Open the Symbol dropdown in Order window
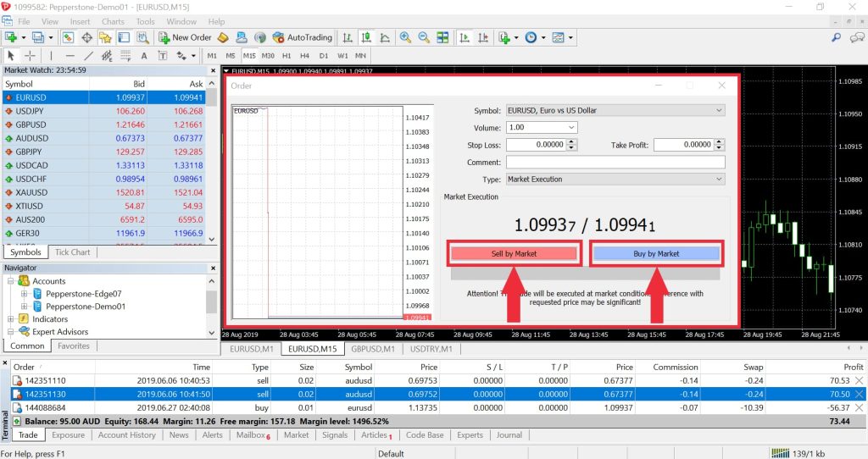Image resolution: width=868 pixels, height=459 pixels. coord(615,111)
